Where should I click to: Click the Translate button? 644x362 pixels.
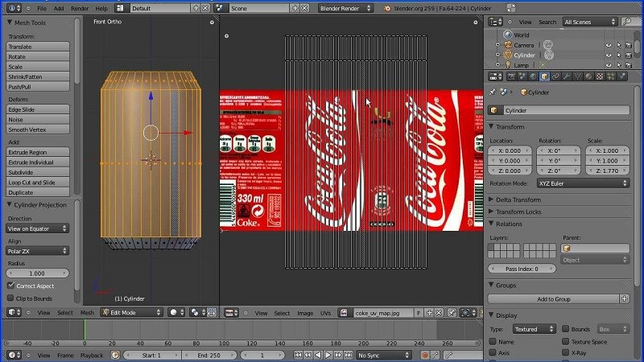click(37, 47)
